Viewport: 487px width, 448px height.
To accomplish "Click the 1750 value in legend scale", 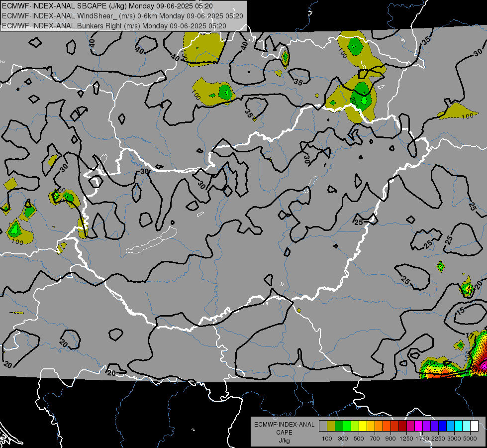I will point(422,439).
